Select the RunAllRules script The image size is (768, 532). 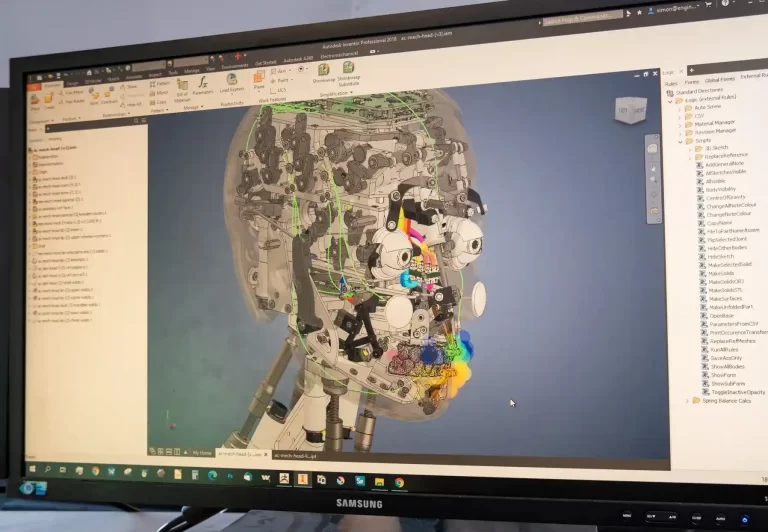720,349
